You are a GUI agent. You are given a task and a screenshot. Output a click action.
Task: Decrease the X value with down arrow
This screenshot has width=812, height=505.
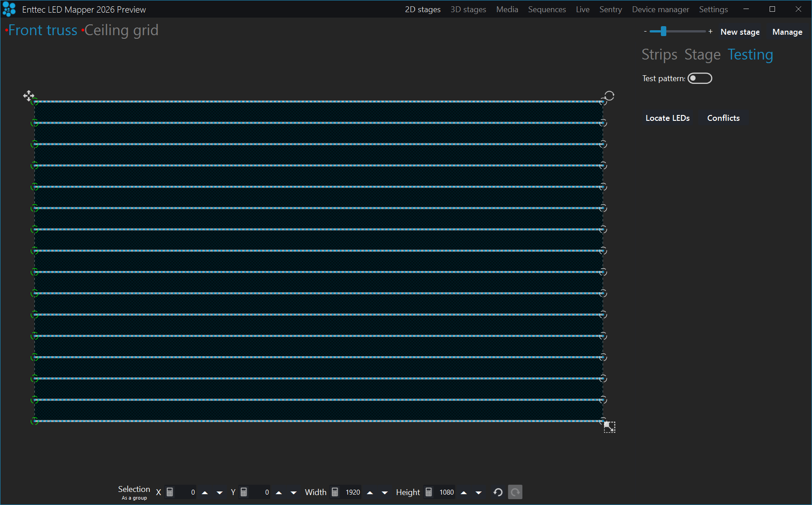tap(220, 492)
